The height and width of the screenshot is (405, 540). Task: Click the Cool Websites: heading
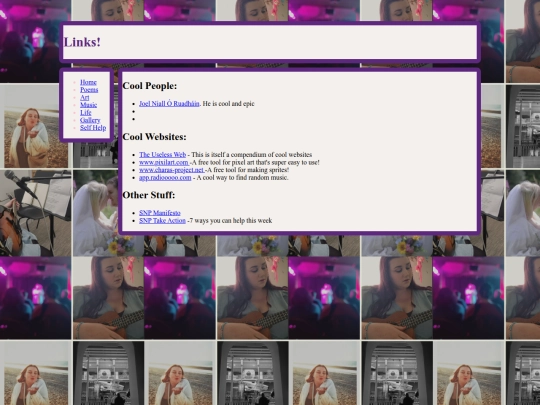click(154, 137)
